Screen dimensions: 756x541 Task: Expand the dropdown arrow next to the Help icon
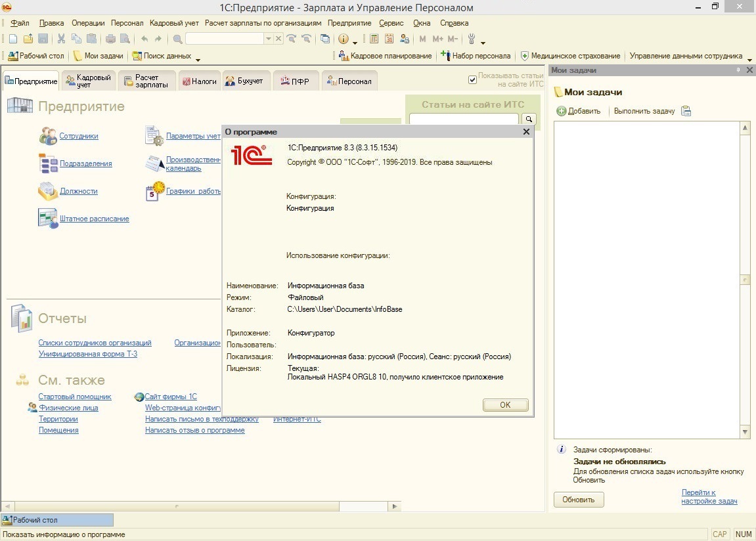[x=355, y=42]
